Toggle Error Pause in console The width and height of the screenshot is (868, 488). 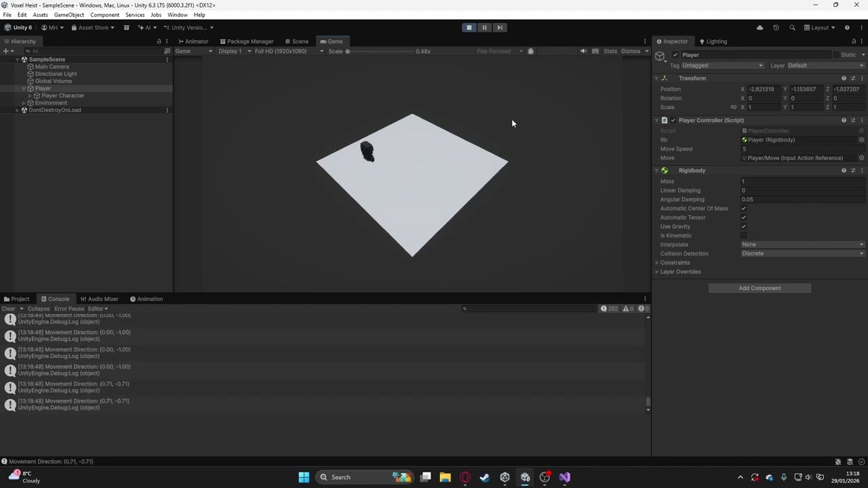click(x=69, y=309)
